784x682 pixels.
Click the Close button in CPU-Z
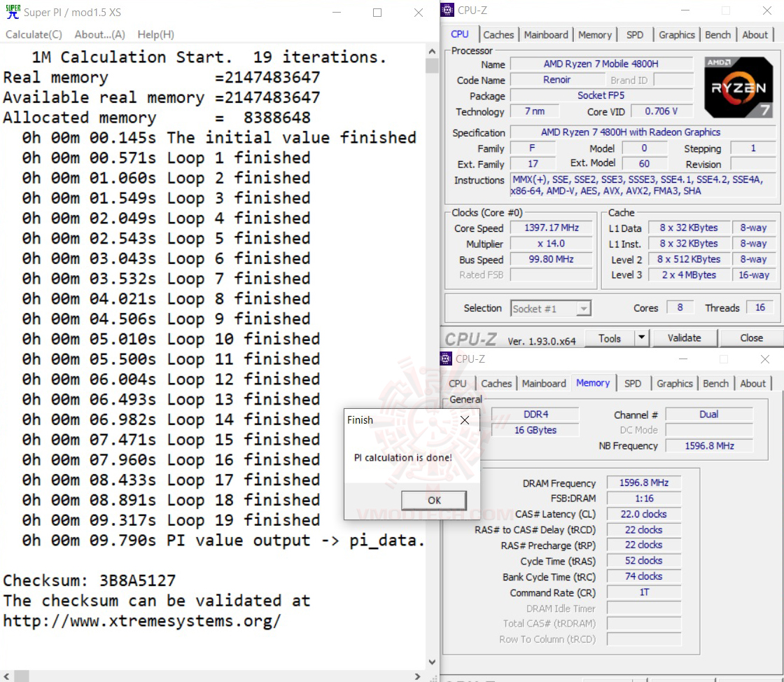point(751,338)
